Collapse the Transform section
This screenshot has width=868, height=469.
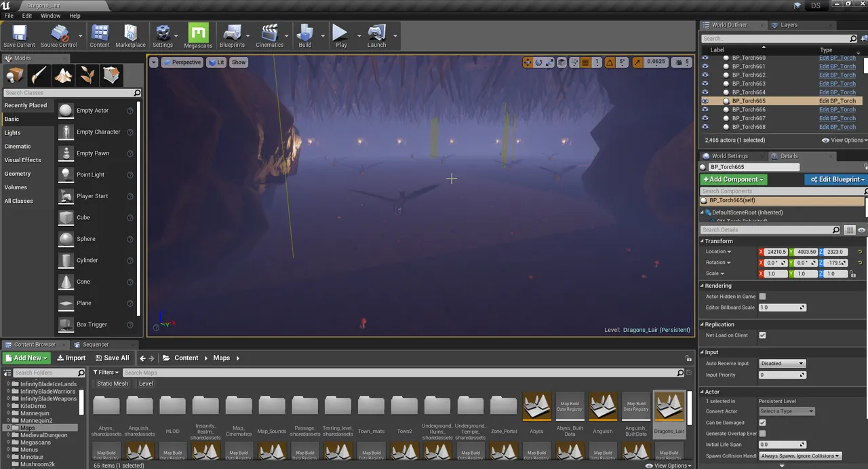point(703,241)
